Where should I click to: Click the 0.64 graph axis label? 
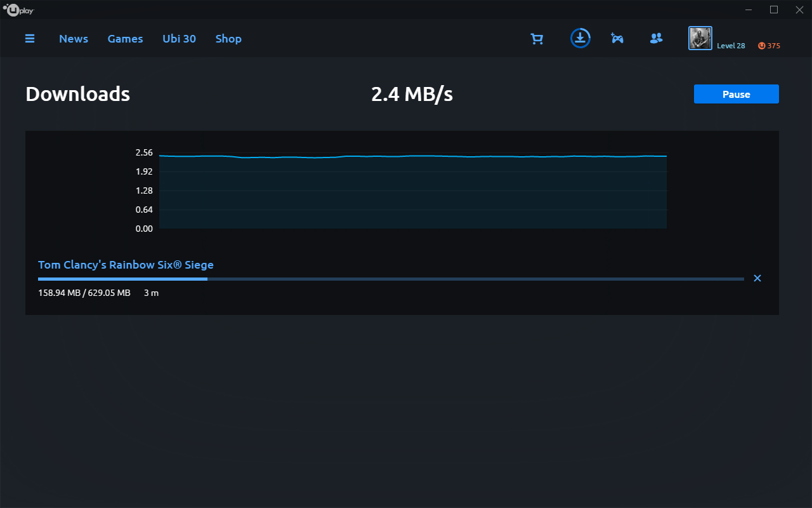tap(144, 210)
